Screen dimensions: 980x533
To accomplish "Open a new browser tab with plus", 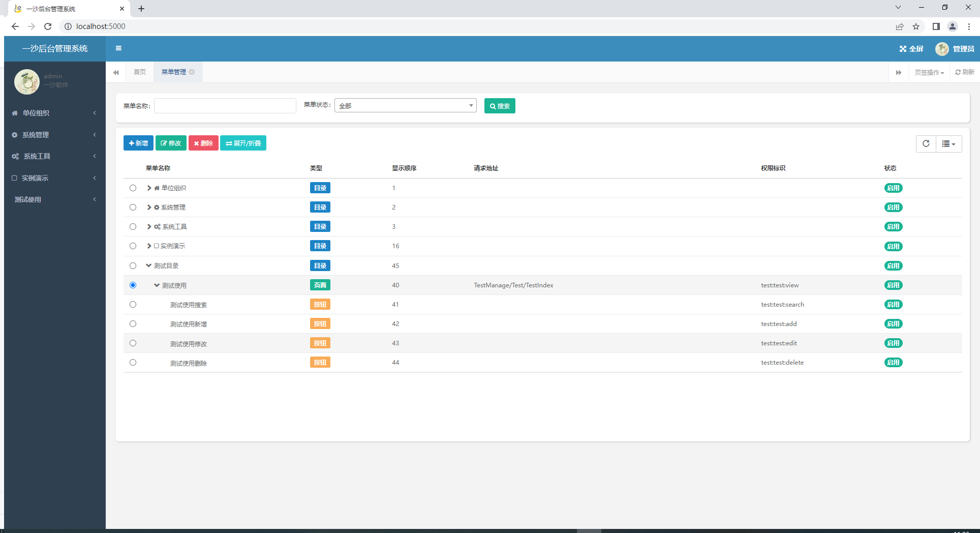I will (141, 9).
